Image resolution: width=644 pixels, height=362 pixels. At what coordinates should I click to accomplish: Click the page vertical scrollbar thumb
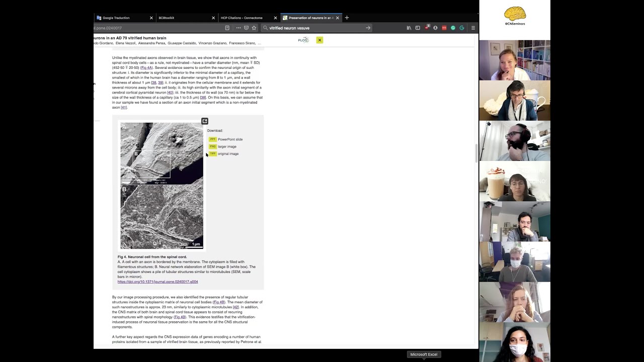(476, 153)
